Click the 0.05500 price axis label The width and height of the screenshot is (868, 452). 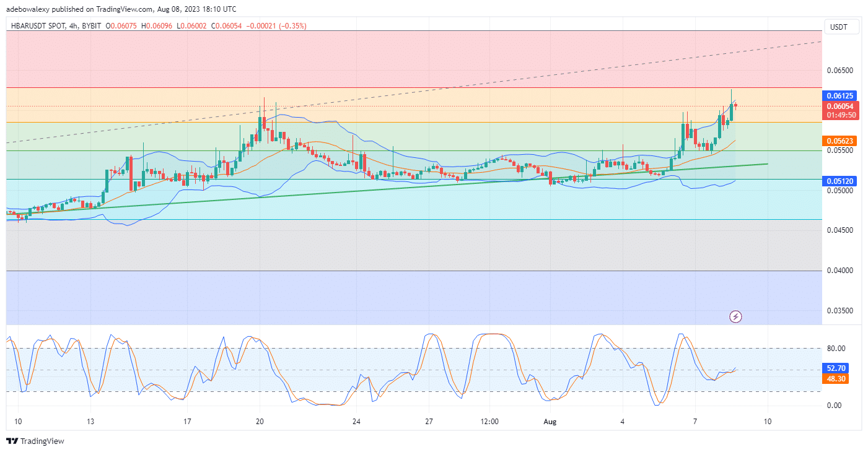[x=840, y=150]
